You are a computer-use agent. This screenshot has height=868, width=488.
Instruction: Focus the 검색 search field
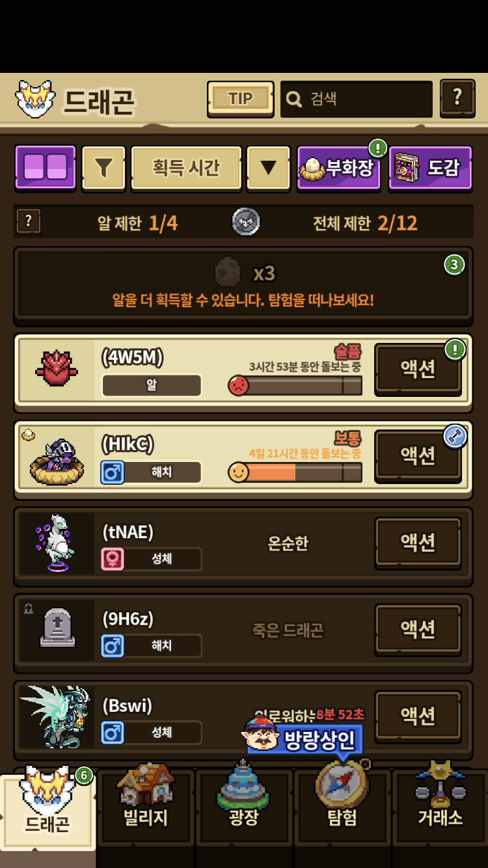coord(357,99)
